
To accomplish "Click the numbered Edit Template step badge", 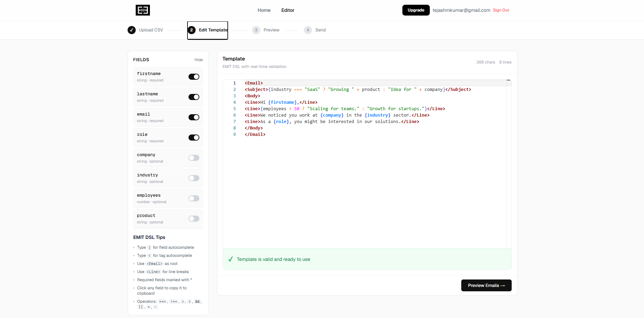I will point(192,30).
